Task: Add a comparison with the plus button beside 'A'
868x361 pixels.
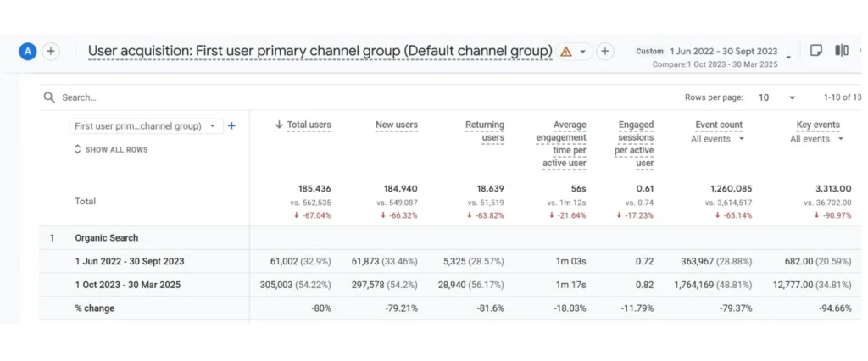Action: tap(51, 52)
